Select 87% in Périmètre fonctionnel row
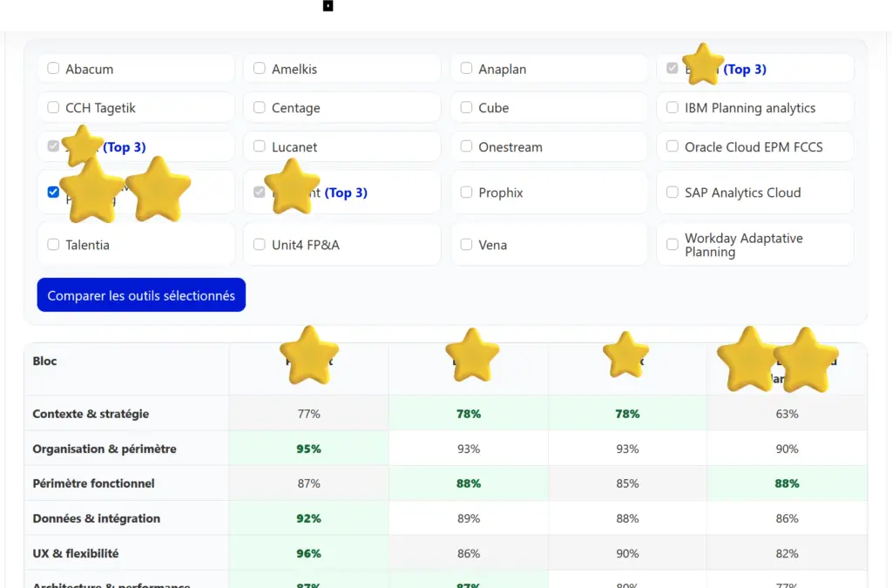This screenshot has width=892, height=588. point(309,483)
